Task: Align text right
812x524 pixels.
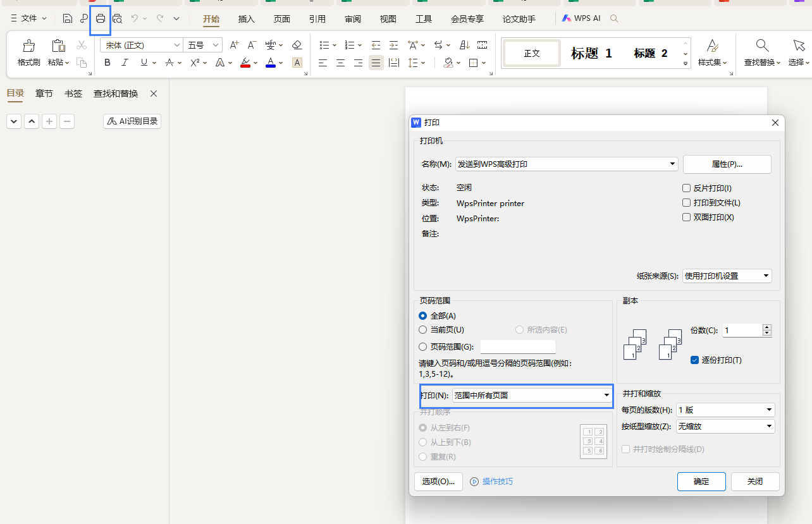Action: [x=359, y=63]
